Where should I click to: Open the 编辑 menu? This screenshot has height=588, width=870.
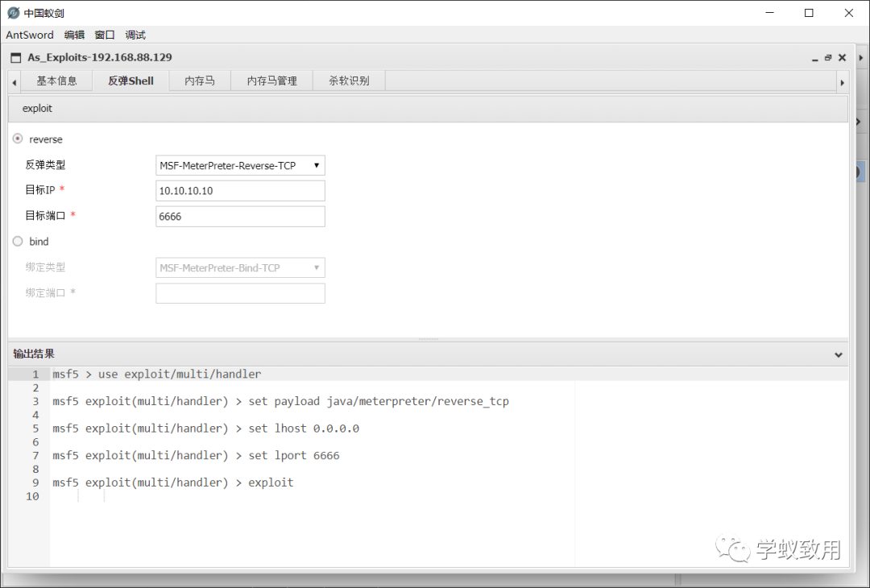[x=74, y=35]
